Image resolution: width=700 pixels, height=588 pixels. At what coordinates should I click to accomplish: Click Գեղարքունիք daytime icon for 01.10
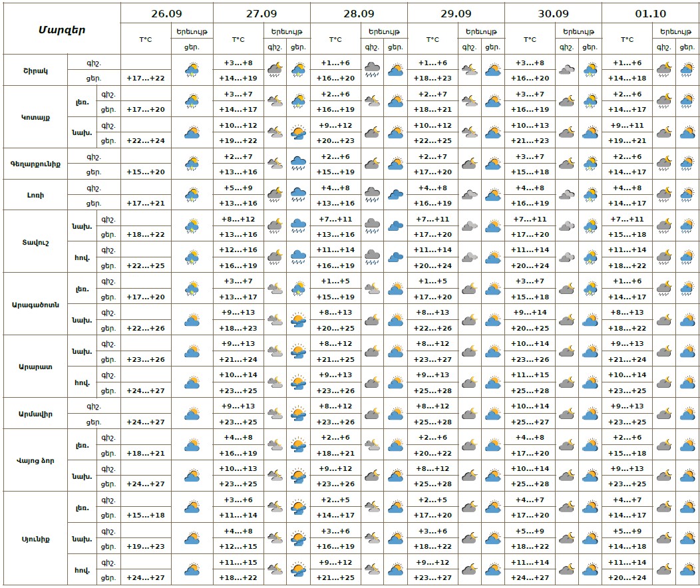point(687,164)
